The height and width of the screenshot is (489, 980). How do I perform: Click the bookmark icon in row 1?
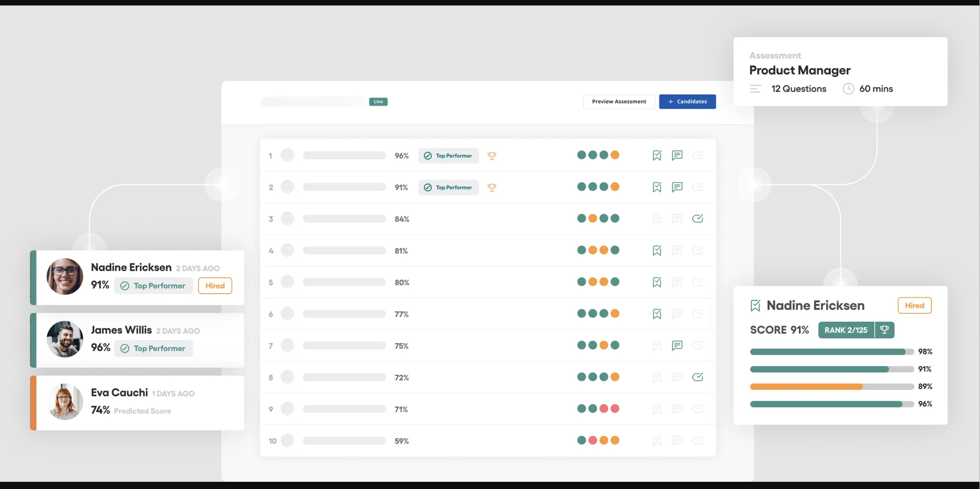657,155
